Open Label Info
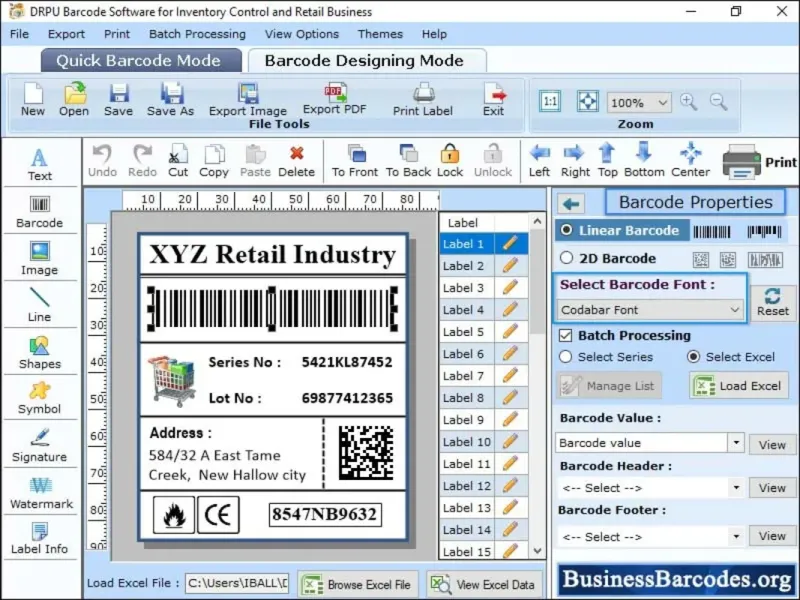 tap(39, 538)
